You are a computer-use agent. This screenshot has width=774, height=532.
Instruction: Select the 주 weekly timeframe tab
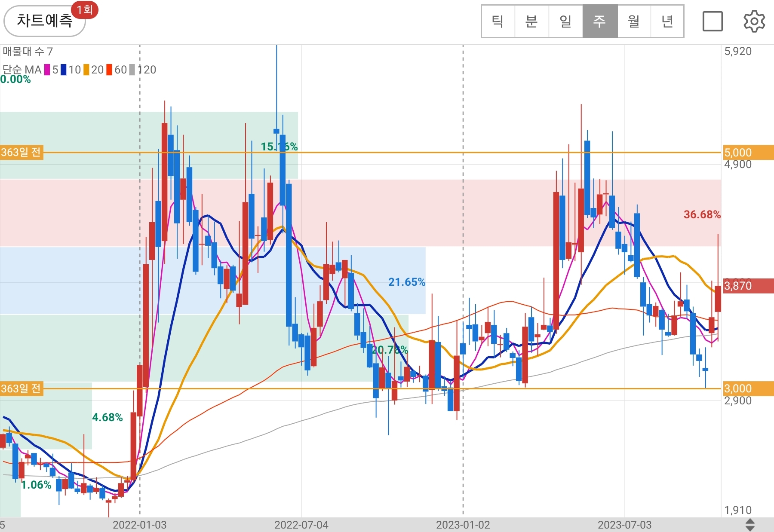(x=600, y=21)
